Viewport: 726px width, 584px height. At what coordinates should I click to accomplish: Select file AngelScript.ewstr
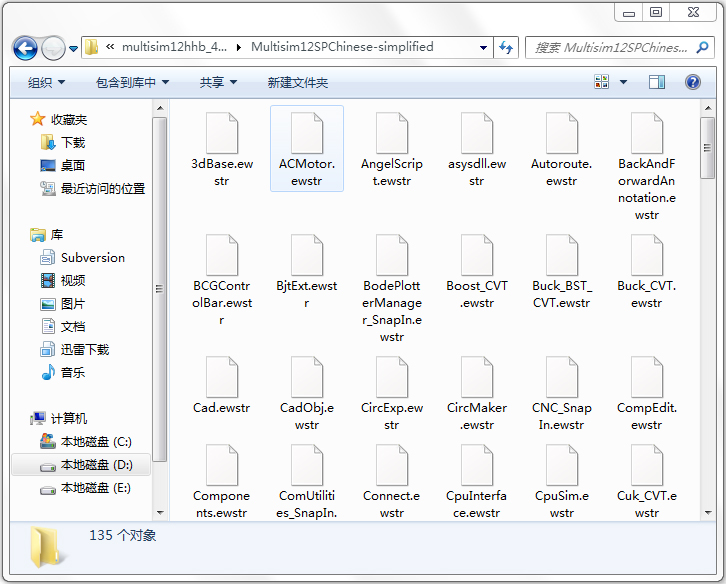tap(392, 148)
